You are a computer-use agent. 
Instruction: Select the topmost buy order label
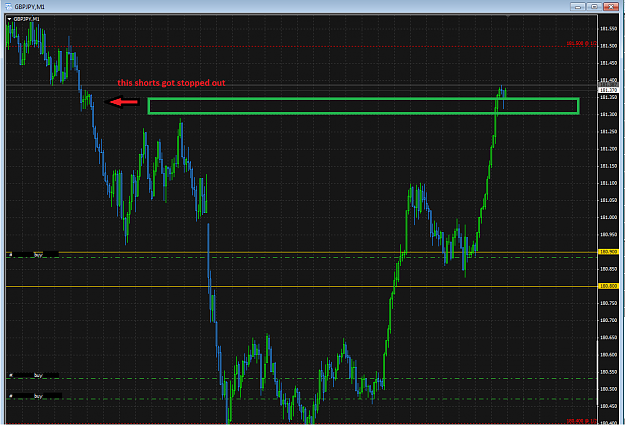[x=38, y=254]
